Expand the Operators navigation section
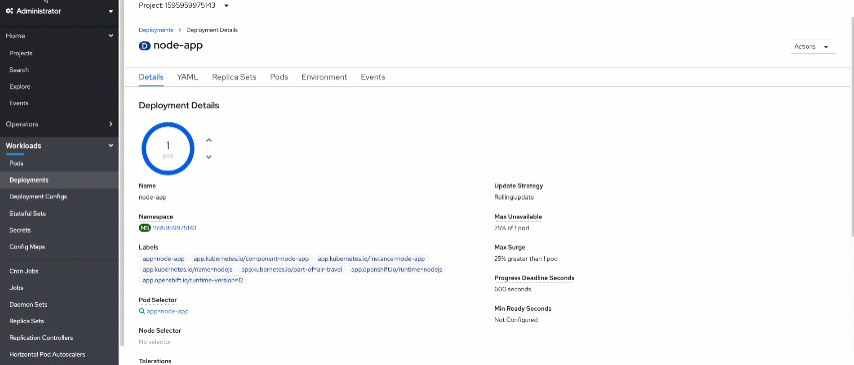 [59, 124]
